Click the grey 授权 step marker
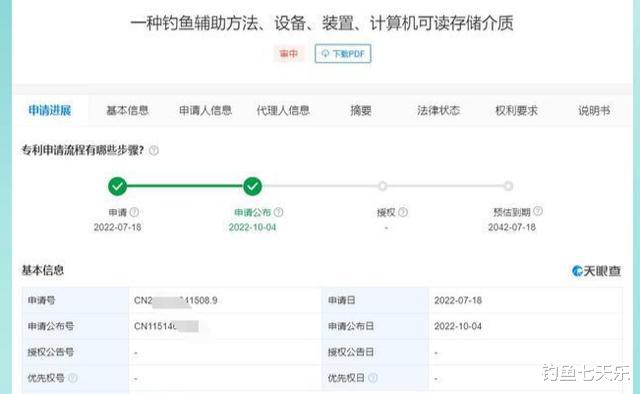This screenshot has width=640, height=394. tap(382, 186)
